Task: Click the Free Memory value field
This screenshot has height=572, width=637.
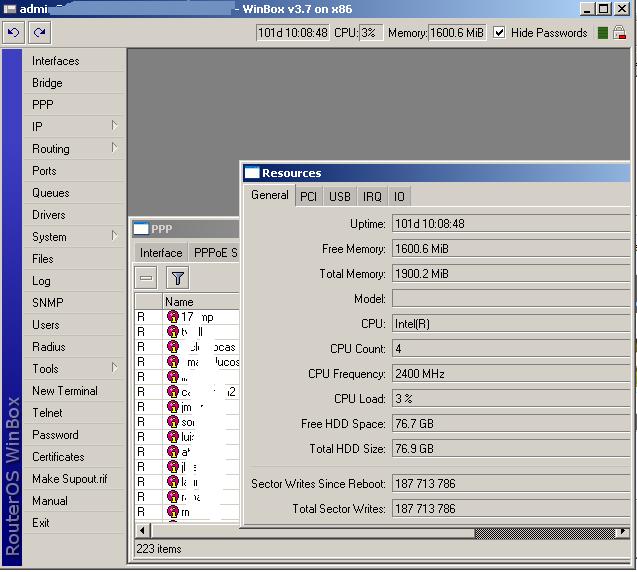Action: (511, 249)
